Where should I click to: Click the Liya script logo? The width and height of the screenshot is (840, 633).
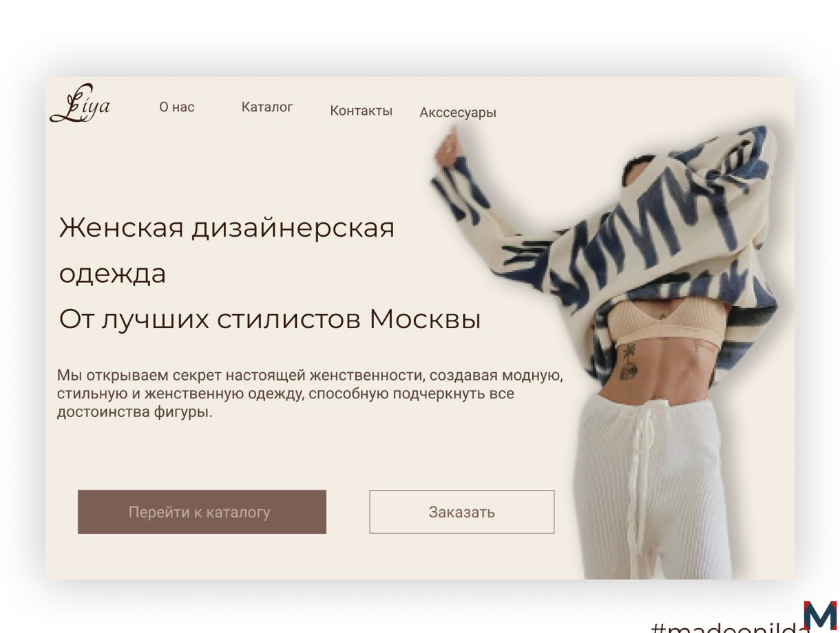coord(80,104)
